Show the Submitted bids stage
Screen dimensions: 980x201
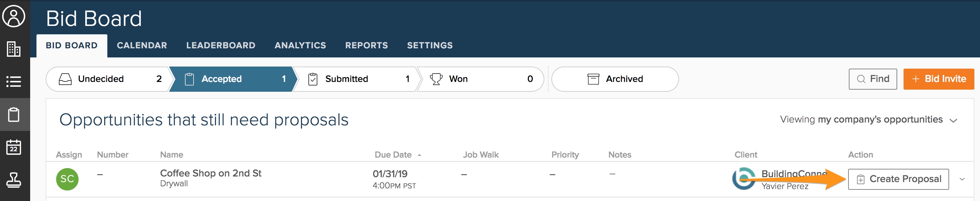(x=356, y=79)
